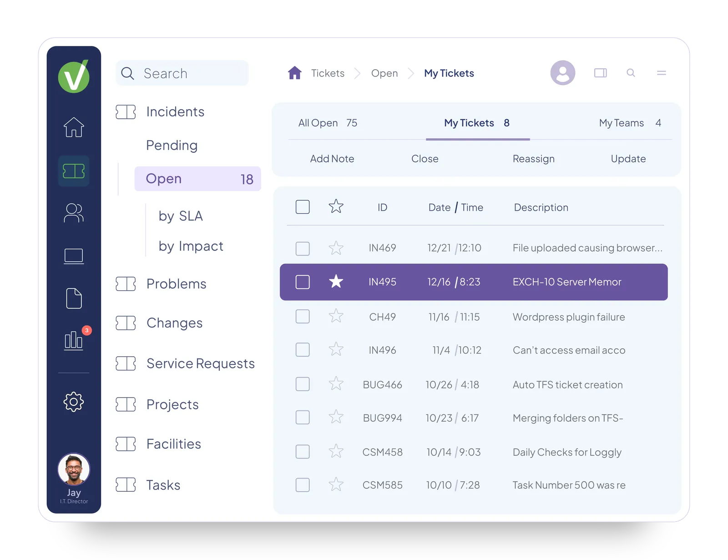Open the Users icon in dark sidebar
Screen dimensions: 728x560
pyautogui.click(x=74, y=213)
